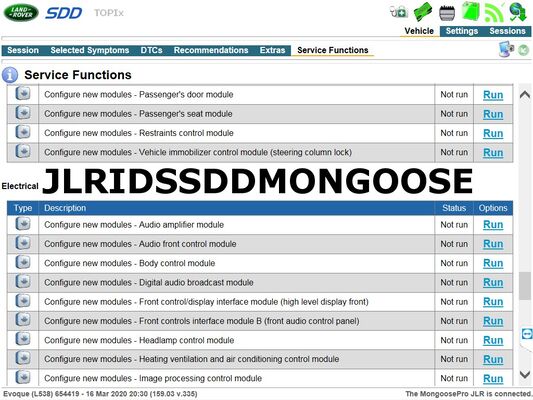Go to the Session tab
This screenshot has height=400, width=533.
(x=23, y=50)
